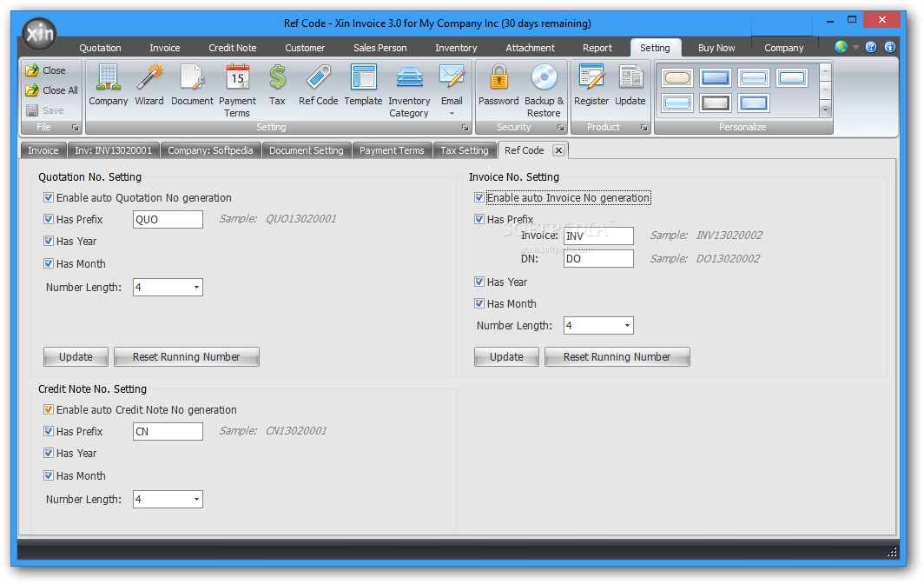Toggle Has Month under Quotation settings
924x584 pixels.
click(x=49, y=263)
